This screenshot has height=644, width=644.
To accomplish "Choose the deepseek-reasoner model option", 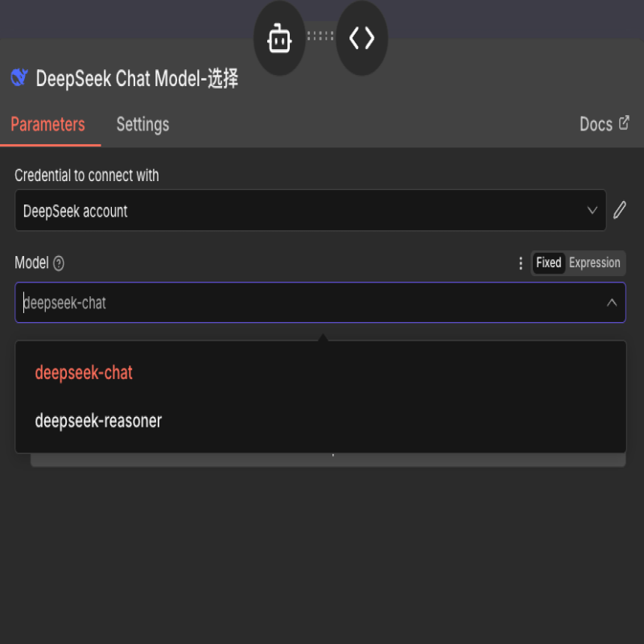I will pyautogui.click(x=98, y=420).
